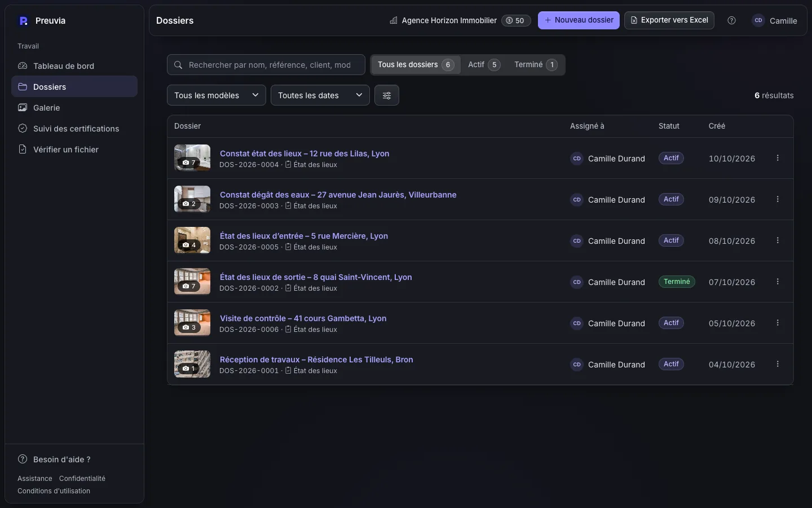Switch to the Terminé tab
Image resolution: width=812 pixels, height=508 pixels.
[536, 65]
